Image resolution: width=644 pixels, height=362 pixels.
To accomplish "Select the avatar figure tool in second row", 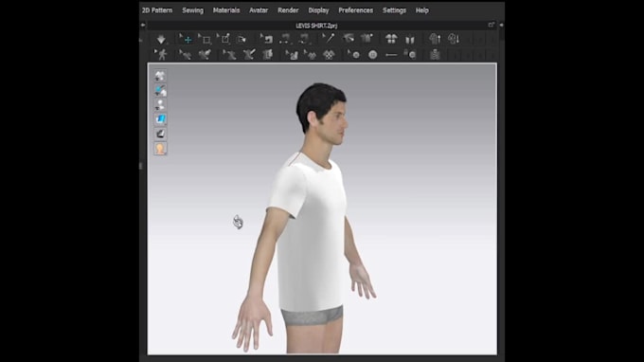I will (x=161, y=54).
